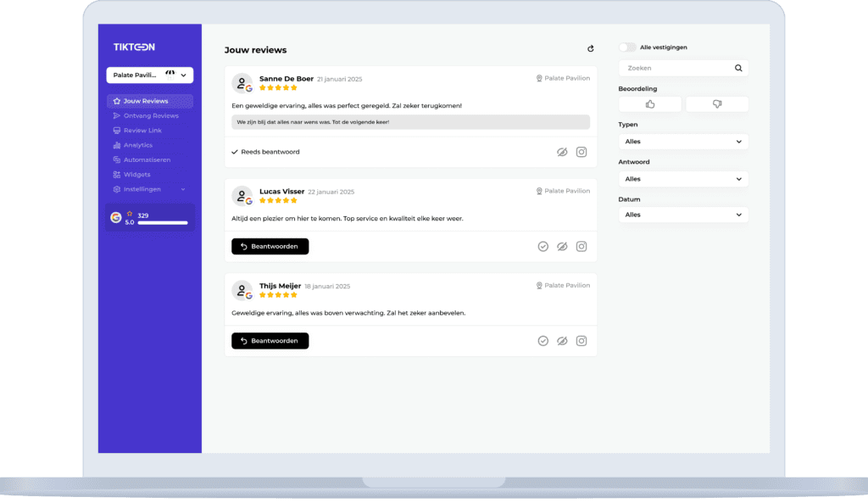Filter by thumbs down rating
The width and height of the screenshot is (868, 503).
pyautogui.click(x=717, y=104)
